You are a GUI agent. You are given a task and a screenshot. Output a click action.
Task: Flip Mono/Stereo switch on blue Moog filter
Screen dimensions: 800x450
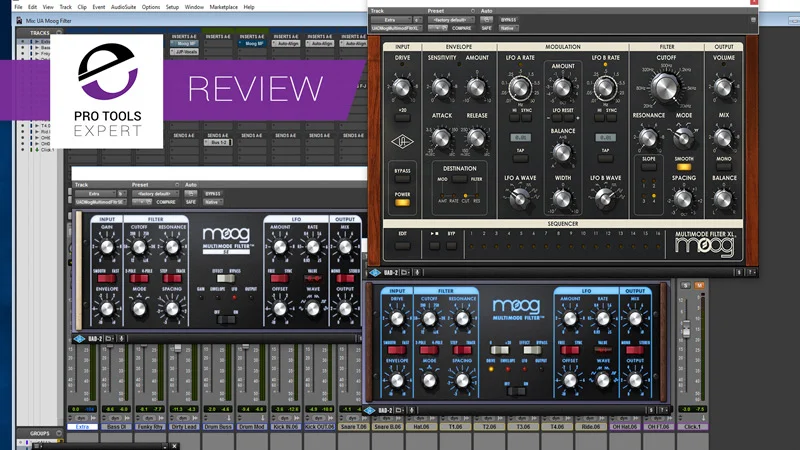[635, 350]
